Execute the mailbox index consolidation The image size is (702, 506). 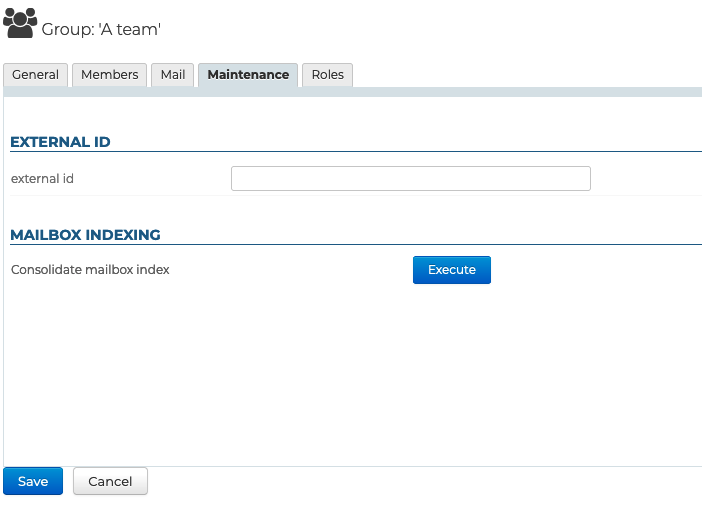[451, 270]
